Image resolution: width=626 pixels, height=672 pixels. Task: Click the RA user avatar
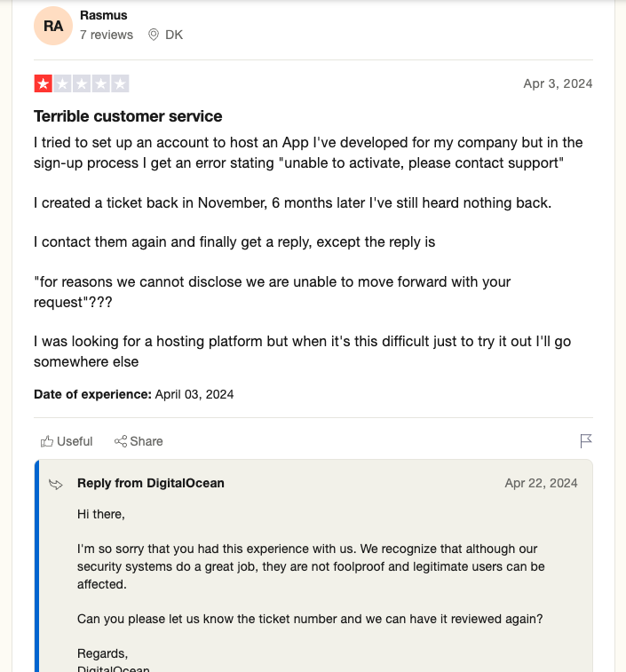[x=53, y=26]
